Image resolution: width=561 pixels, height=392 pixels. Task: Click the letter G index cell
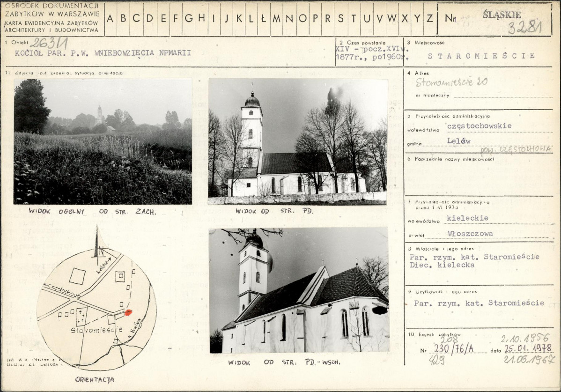click(189, 19)
